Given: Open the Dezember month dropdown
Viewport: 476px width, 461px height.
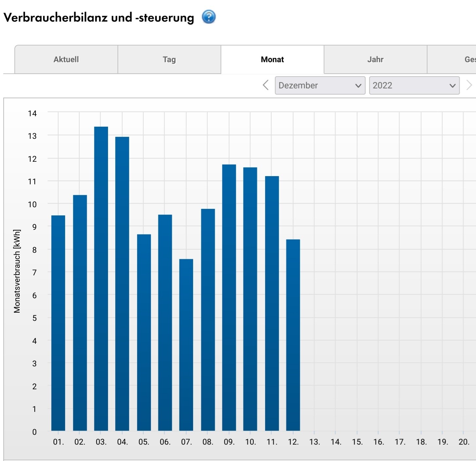Looking at the screenshot, I should 320,85.
